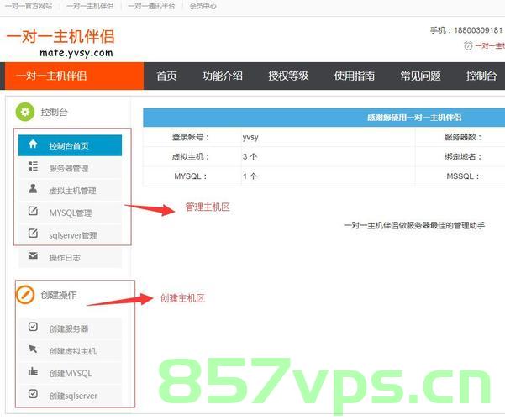Click the MSSQL： label
This screenshot has height=420, width=505.
click(463, 176)
